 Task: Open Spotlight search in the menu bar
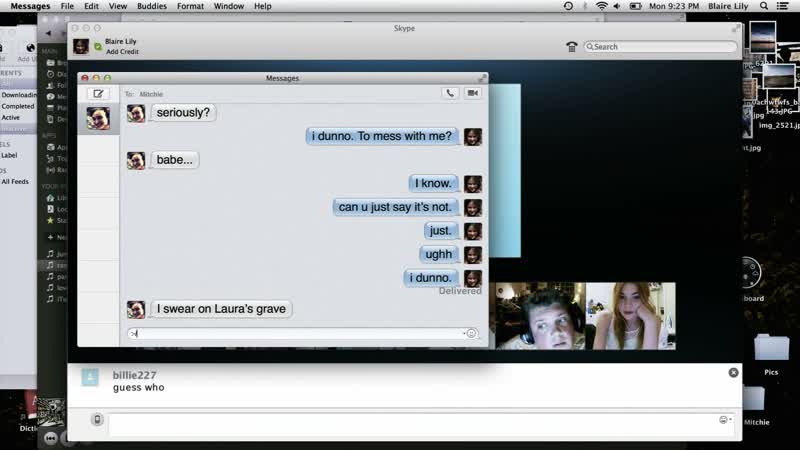(x=764, y=6)
